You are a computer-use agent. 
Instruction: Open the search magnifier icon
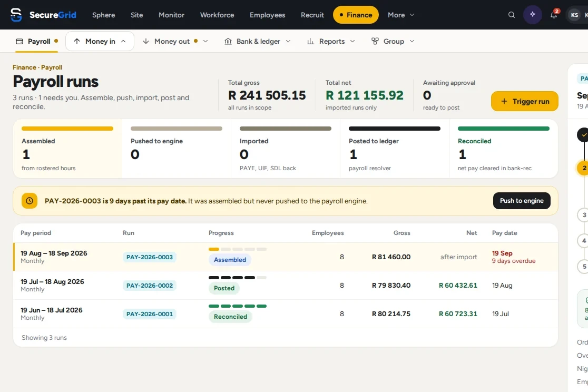(x=512, y=15)
